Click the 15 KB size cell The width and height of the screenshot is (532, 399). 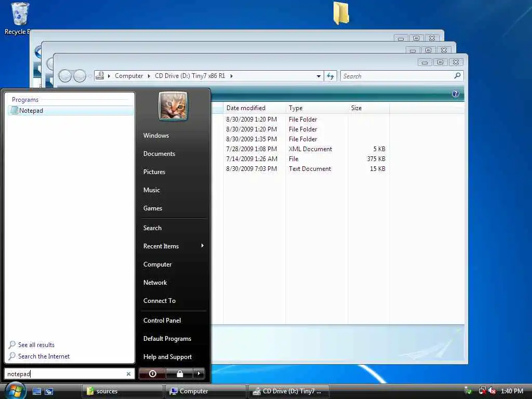click(377, 169)
